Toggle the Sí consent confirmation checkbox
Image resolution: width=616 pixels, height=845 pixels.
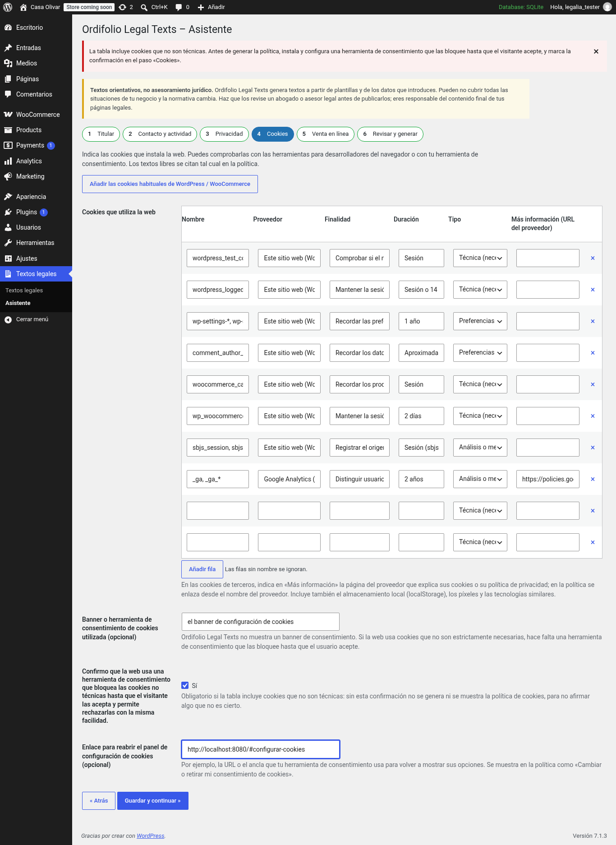coord(185,685)
